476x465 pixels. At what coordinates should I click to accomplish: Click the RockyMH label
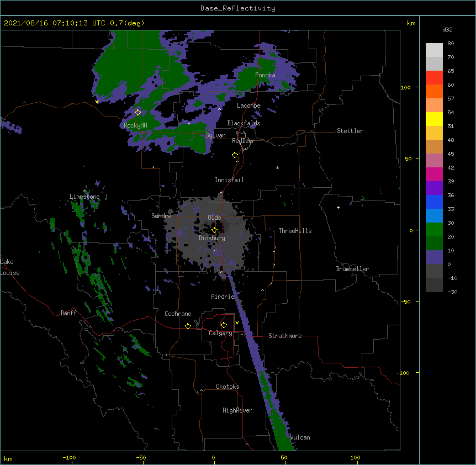(x=135, y=125)
